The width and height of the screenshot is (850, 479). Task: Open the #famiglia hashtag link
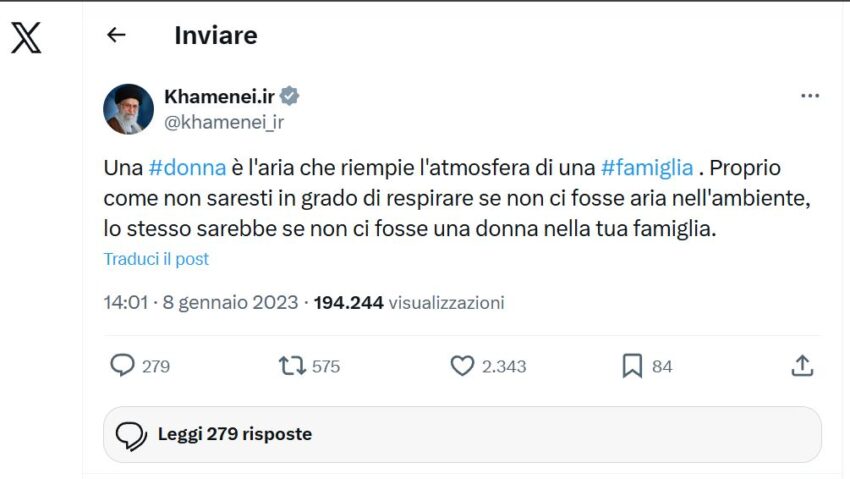click(x=647, y=169)
